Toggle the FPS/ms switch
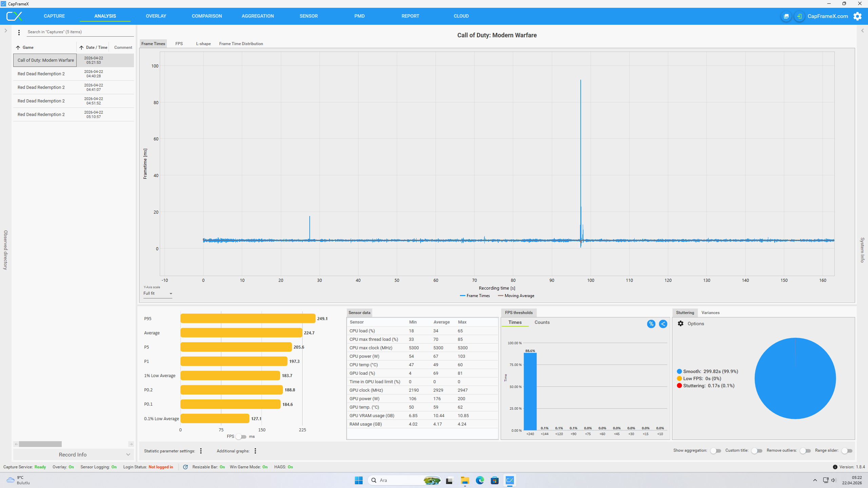Image resolution: width=868 pixels, height=488 pixels. pyautogui.click(x=241, y=436)
